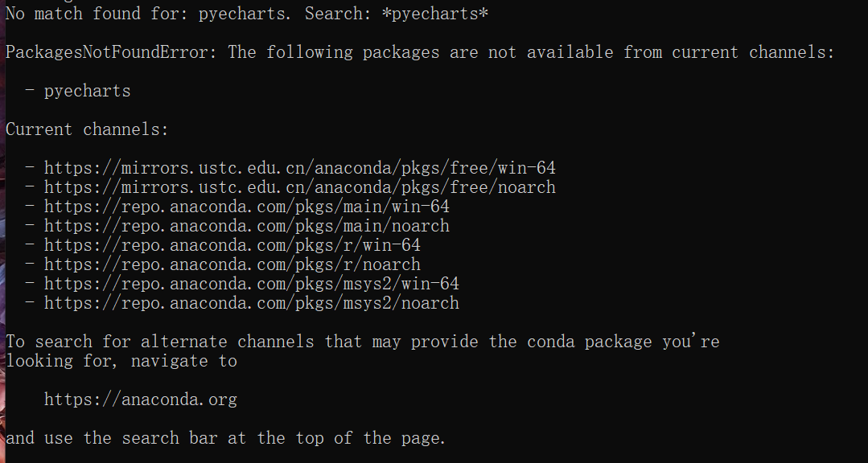Screen dimensions: 868x463
Task: Click the 'and use the search bar' line
Action: [225, 438]
